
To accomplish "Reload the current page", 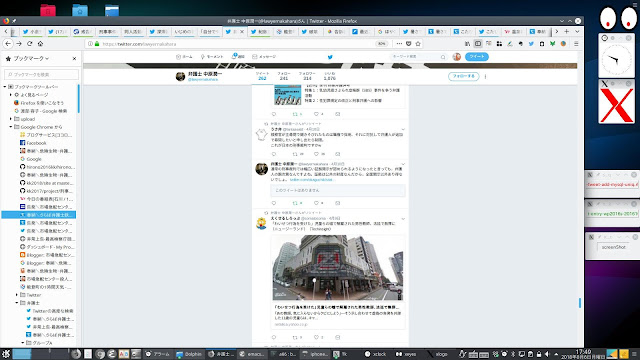I will click(29, 44).
